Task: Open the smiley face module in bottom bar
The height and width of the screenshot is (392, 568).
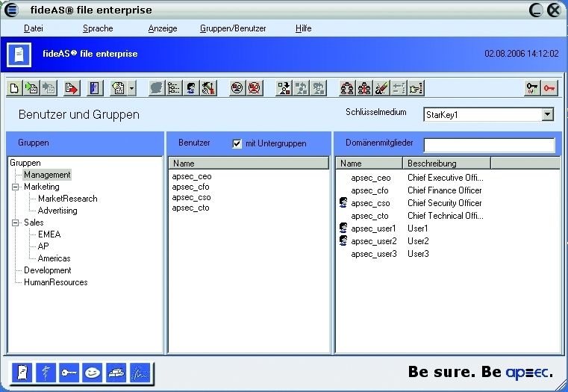Action: [x=93, y=373]
